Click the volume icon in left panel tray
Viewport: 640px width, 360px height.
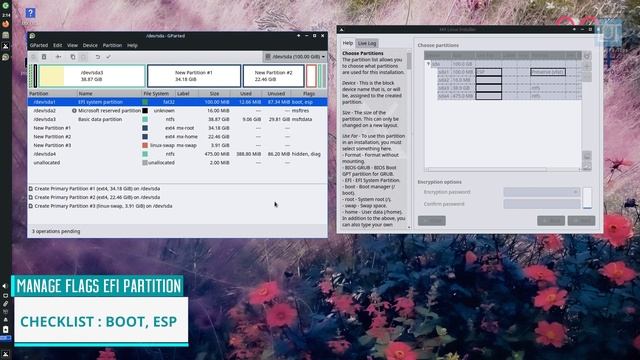(4, 286)
